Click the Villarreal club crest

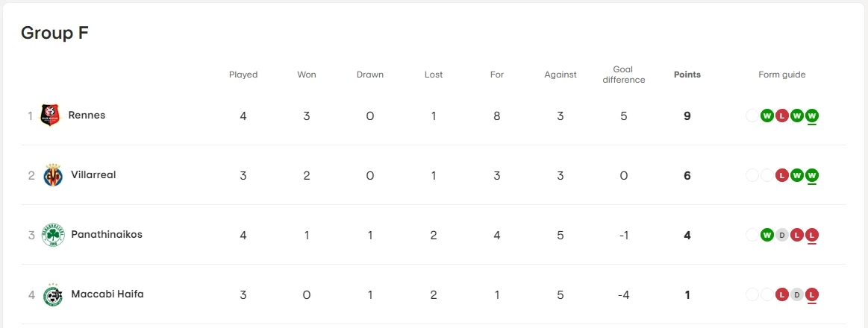click(x=53, y=175)
